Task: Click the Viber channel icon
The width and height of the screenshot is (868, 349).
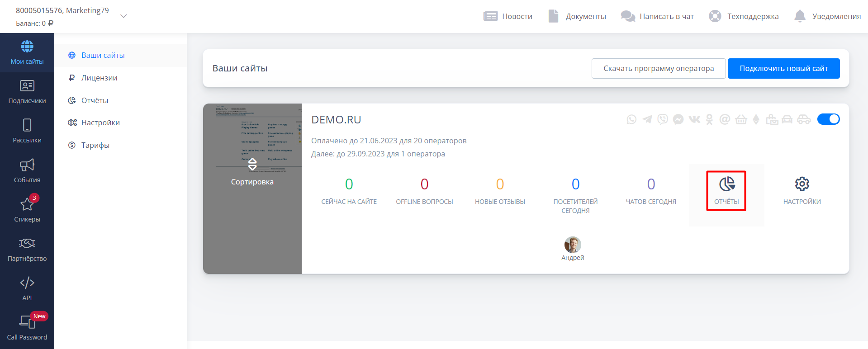Action: pyautogui.click(x=663, y=119)
